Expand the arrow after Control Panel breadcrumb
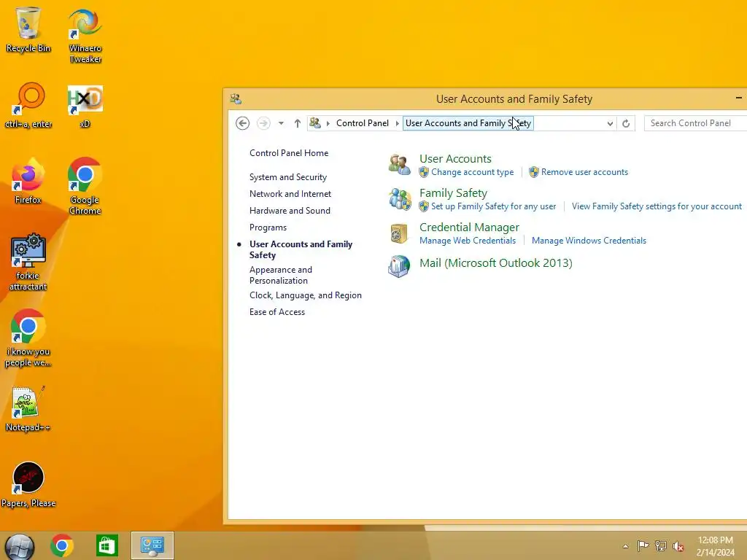Image resolution: width=747 pixels, height=560 pixels. pos(397,123)
